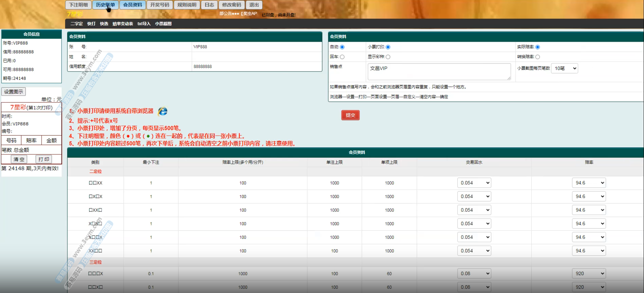Select the 回车 radio button
This screenshot has width=644, height=293.
342,57
